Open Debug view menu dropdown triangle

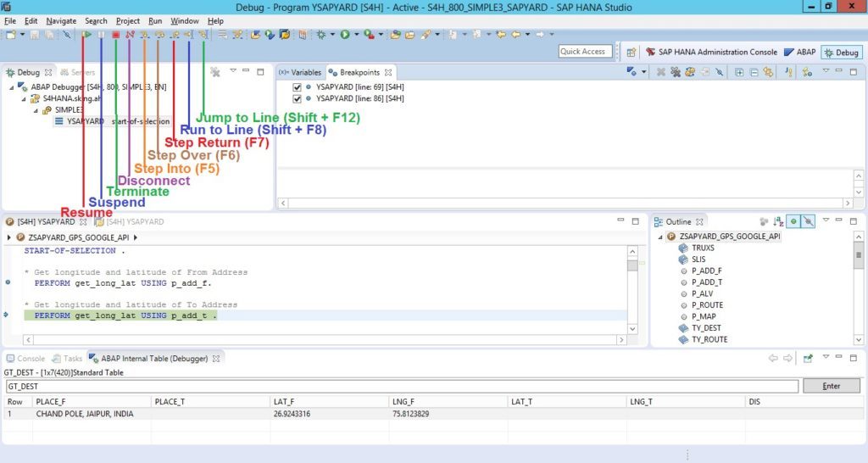pyautogui.click(x=233, y=71)
